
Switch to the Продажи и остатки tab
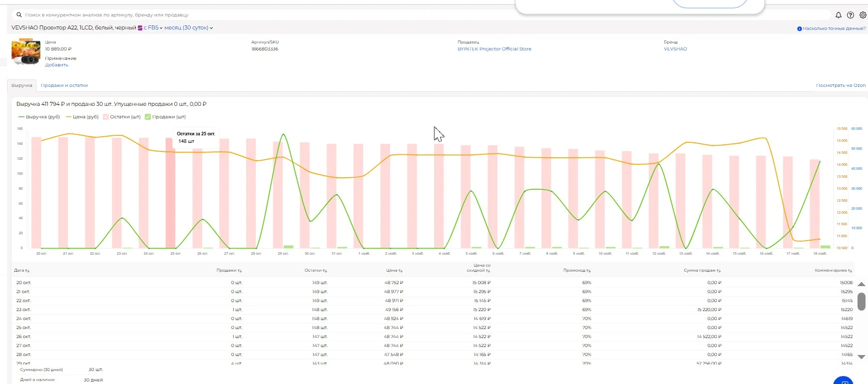click(64, 85)
